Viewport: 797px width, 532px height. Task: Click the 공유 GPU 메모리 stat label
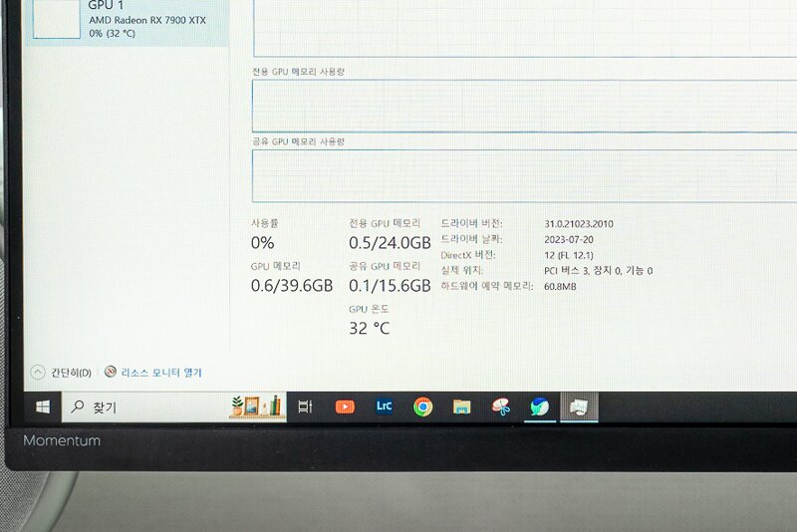[385, 266]
